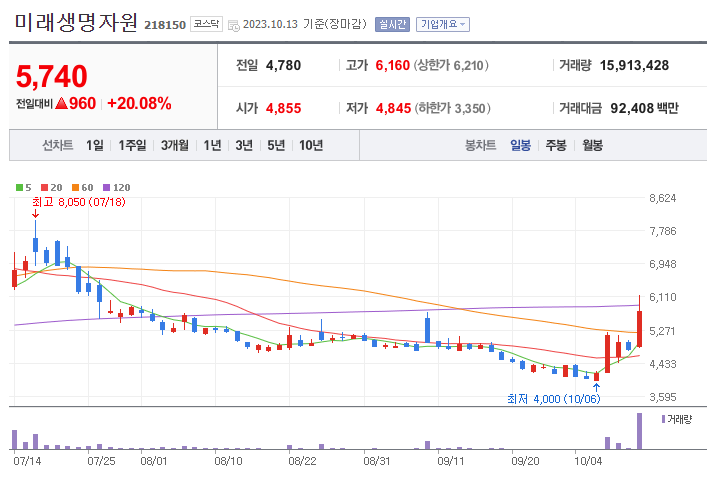Click the 최저 4,000 (10/06) low marker

point(554,399)
